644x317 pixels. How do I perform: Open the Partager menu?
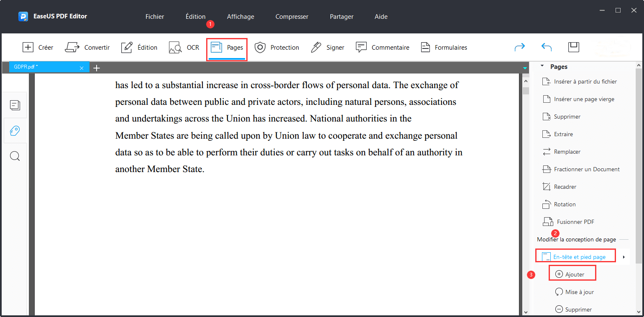tap(342, 17)
